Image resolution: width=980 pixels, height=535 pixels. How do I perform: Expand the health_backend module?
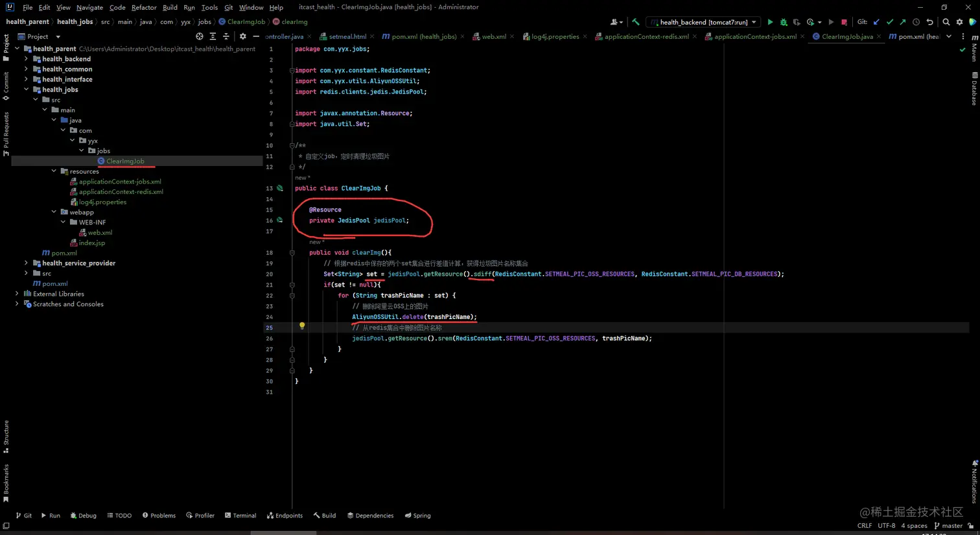click(27, 59)
